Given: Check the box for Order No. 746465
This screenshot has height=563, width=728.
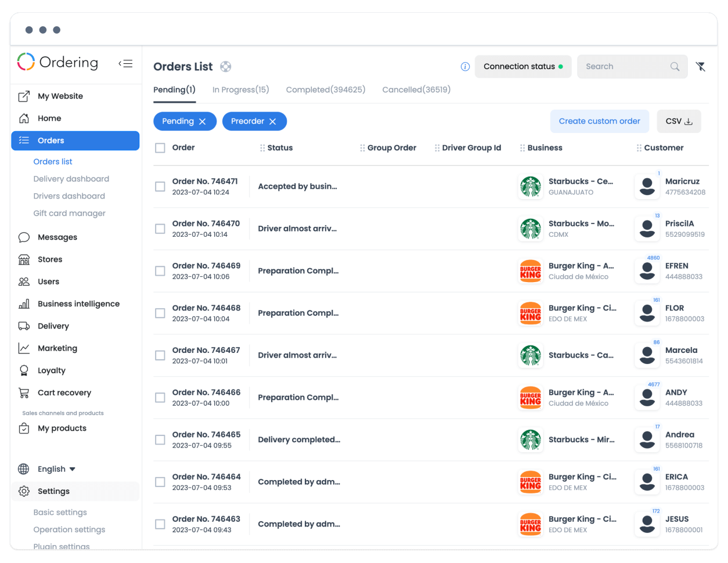Looking at the screenshot, I should point(160,440).
